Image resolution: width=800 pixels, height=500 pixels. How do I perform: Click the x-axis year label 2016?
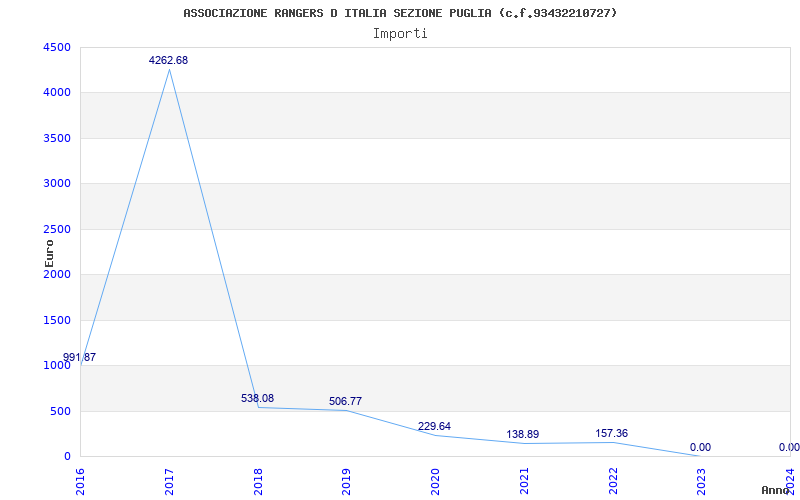click(x=80, y=480)
